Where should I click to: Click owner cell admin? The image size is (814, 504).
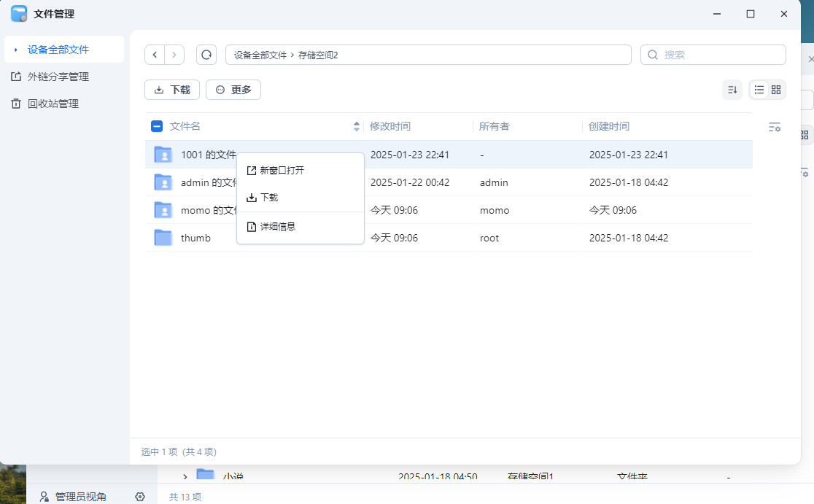pyautogui.click(x=494, y=182)
